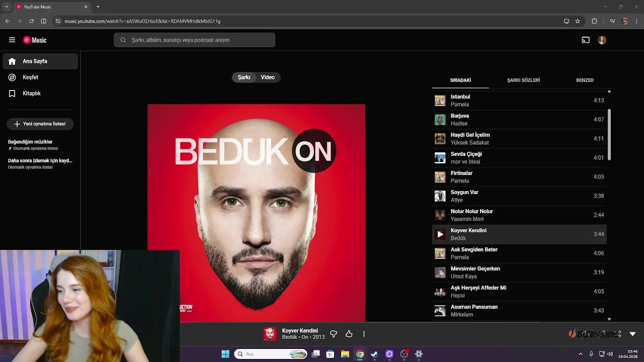This screenshot has height=362, width=644.
Task: Play Mevsimler Geçerken by Umut Kaya
Action: (519, 273)
